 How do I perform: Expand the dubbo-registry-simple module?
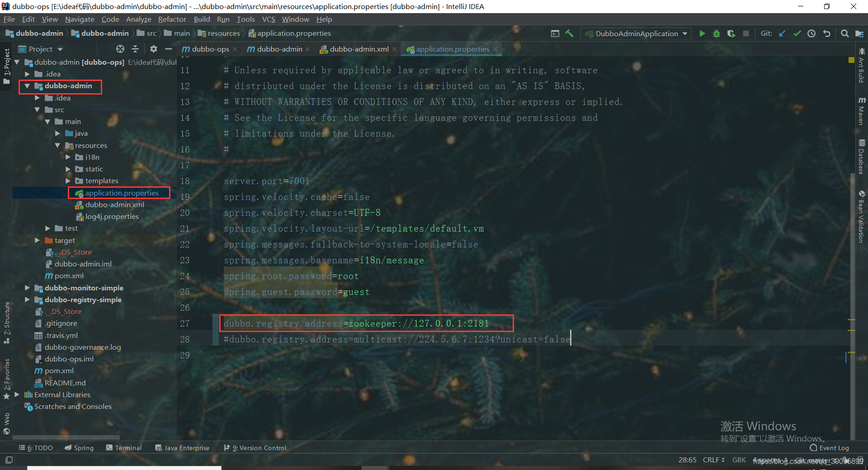(x=27, y=299)
